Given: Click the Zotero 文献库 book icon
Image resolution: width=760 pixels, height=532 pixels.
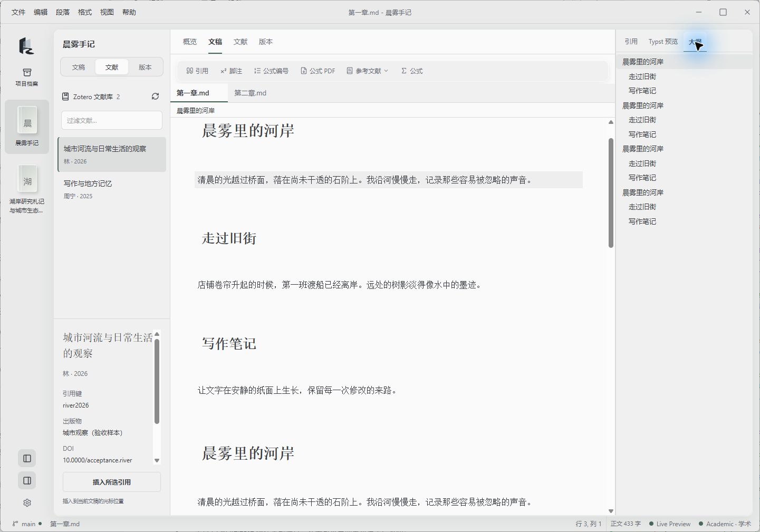Looking at the screenshot, I should [66, 96].
